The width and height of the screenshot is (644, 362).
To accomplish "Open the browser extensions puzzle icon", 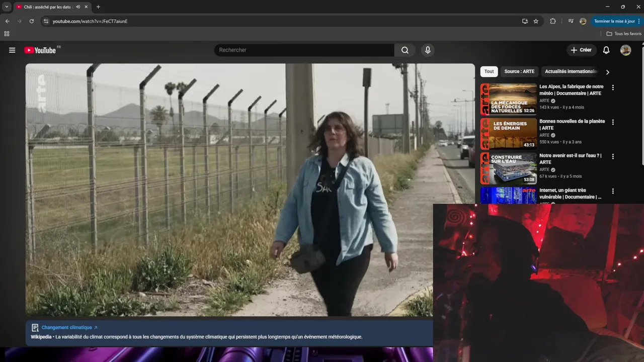I will coord(553,21).
